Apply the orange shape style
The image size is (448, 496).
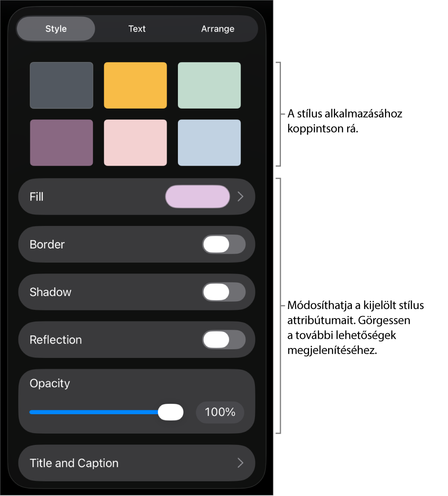(x=135, y=85)
